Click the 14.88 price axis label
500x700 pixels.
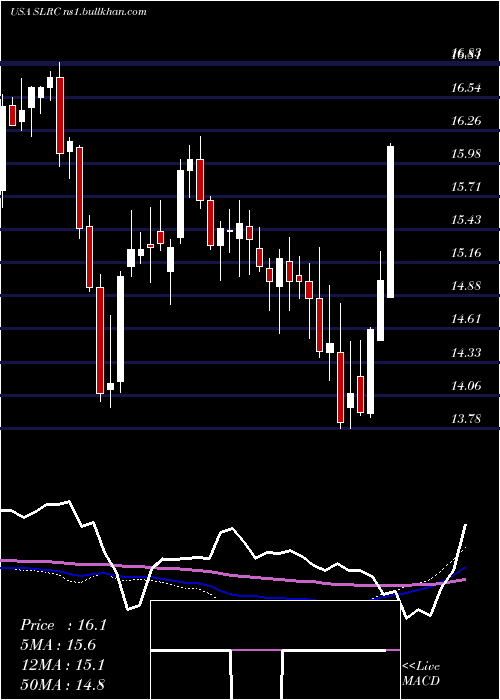466,286
